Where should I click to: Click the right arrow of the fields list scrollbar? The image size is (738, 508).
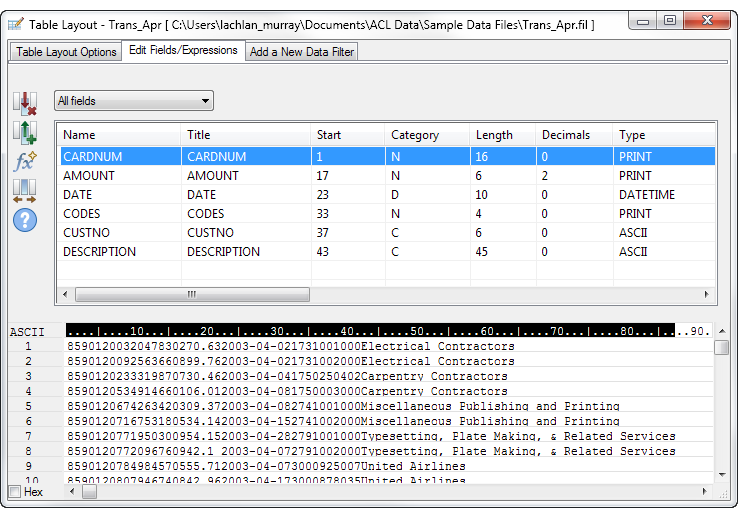tap(708, 295)
